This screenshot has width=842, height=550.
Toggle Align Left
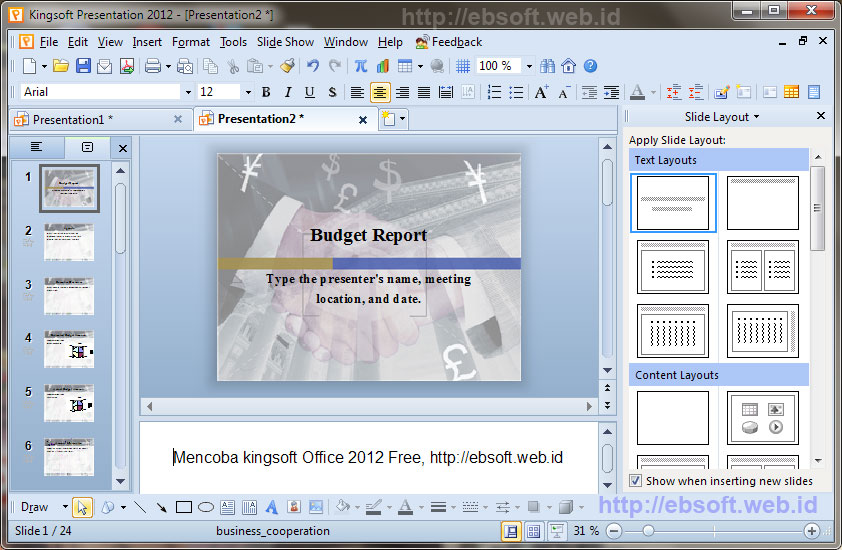[x=357, y=92]
